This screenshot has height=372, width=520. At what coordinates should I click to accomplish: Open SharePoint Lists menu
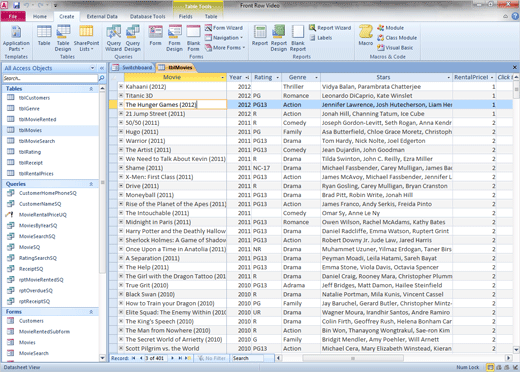pos(86,38)
